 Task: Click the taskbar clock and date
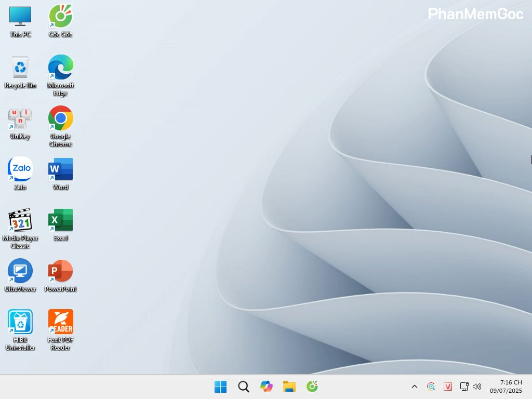pyautogui.click(x=508, y=387)
